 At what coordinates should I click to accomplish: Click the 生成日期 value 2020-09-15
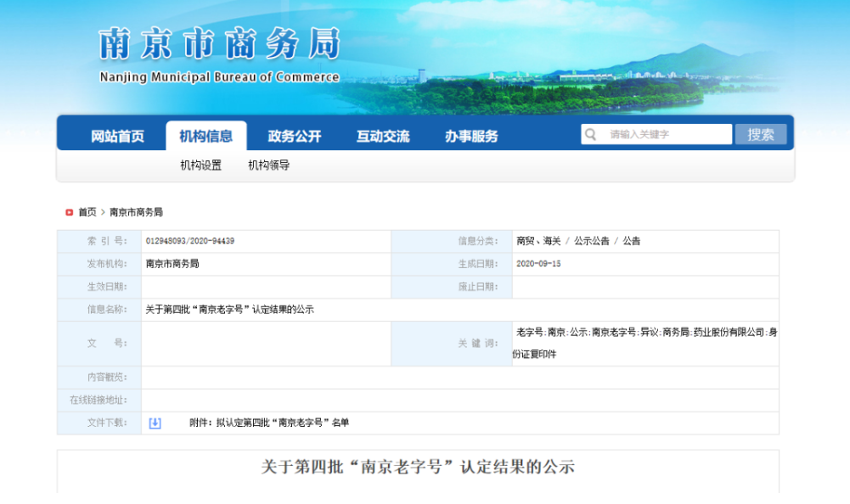(538, 264)
